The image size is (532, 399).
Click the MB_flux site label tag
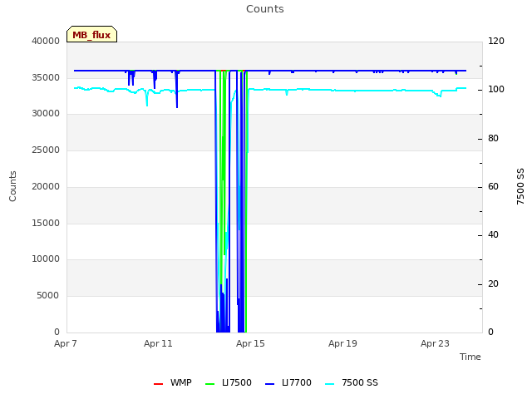click(x=91, y=34)
